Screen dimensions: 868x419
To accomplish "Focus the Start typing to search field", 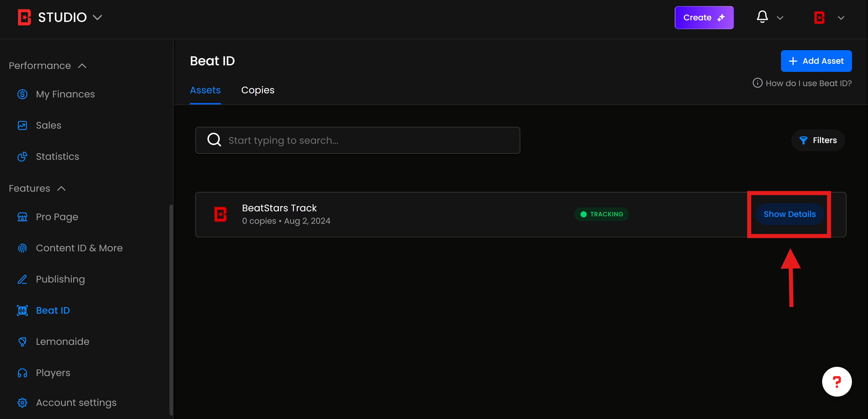I will pyautogui.click(x=358, y=140).
